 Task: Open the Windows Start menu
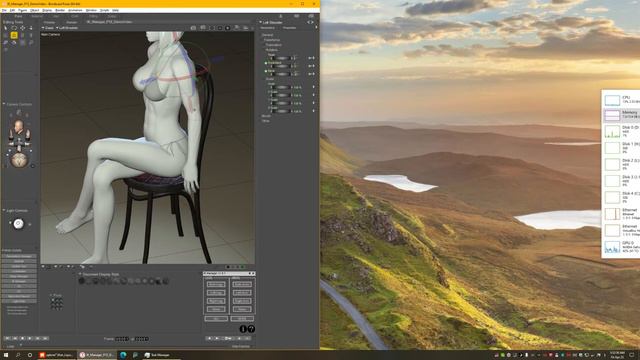pos(6,355)
